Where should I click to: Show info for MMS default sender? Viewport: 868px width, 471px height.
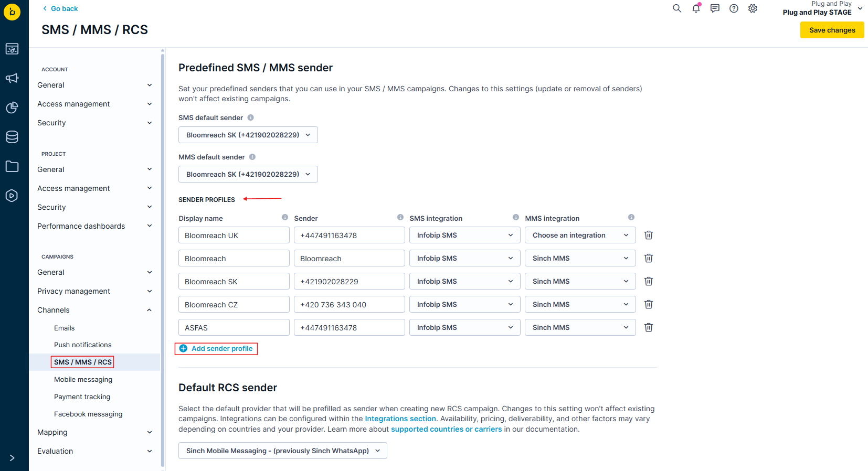(x=252, y=157)
